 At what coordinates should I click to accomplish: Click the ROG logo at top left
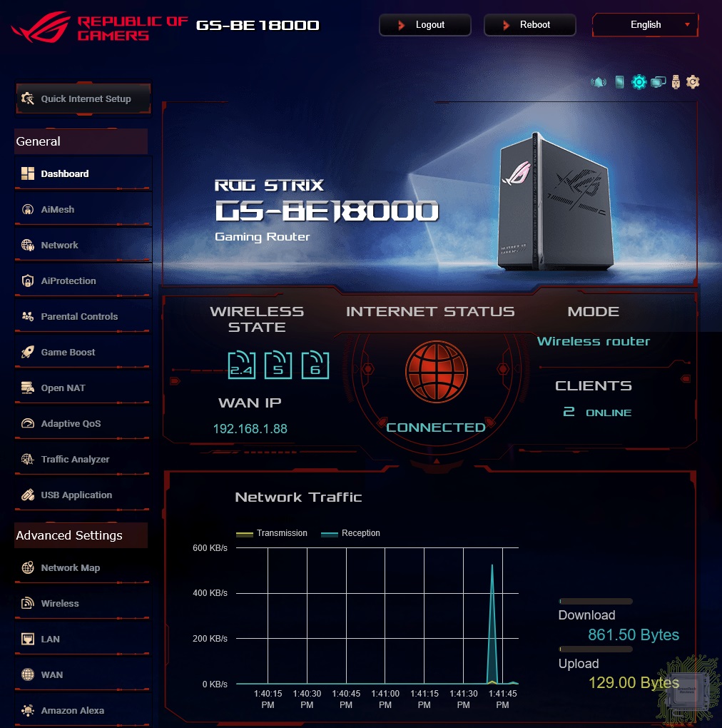[x=41, y=27]
